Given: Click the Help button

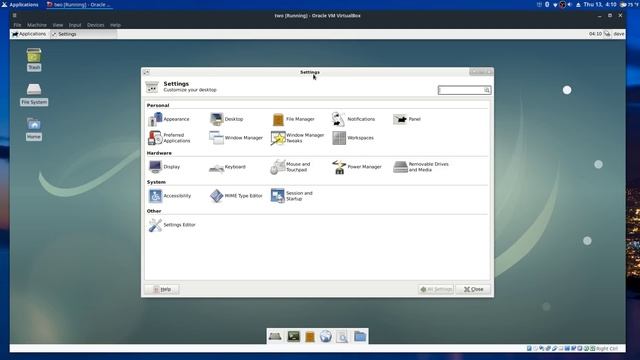Looking at the screenshot, I should point(162,289).
